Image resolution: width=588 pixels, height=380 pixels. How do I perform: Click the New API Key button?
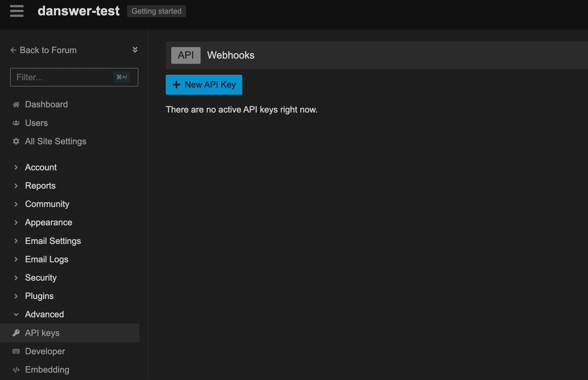[x=204, y=85]
